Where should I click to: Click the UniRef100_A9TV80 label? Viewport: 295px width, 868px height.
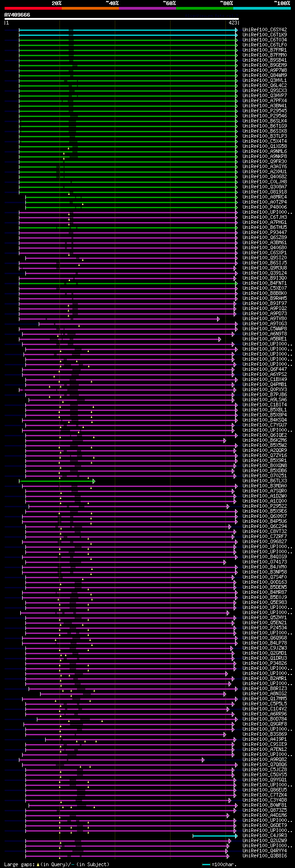click(265, 318)
